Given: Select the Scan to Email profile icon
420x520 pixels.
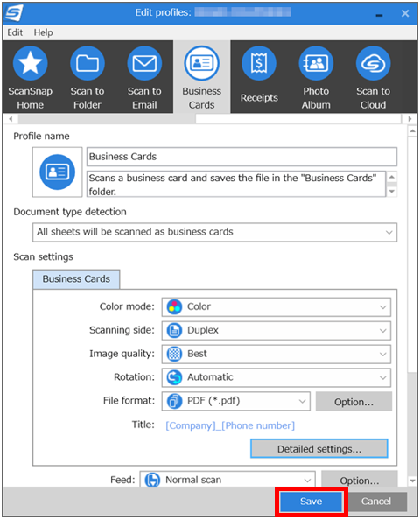Looking at the screenshot, I should tap(144, 63).
